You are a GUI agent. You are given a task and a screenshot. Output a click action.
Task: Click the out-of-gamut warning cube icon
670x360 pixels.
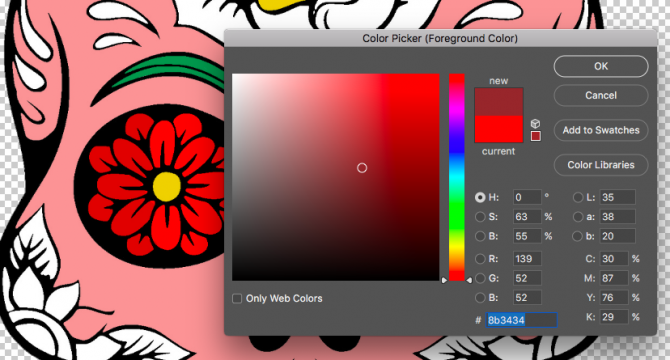pyautogui.click(x=535, y=123)
